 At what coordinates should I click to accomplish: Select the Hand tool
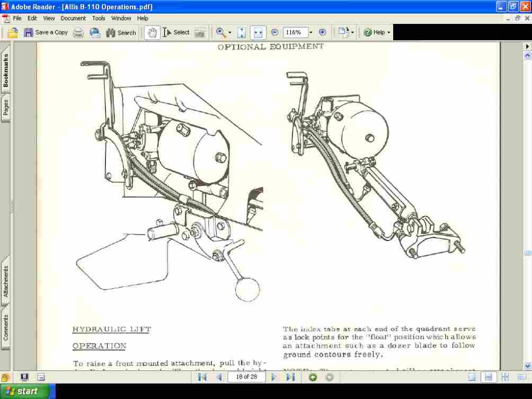[152, 32]
